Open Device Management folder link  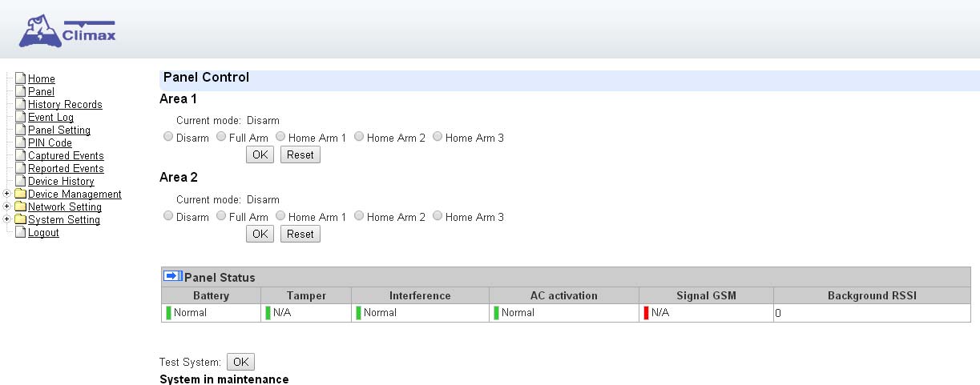pos(75,195)
